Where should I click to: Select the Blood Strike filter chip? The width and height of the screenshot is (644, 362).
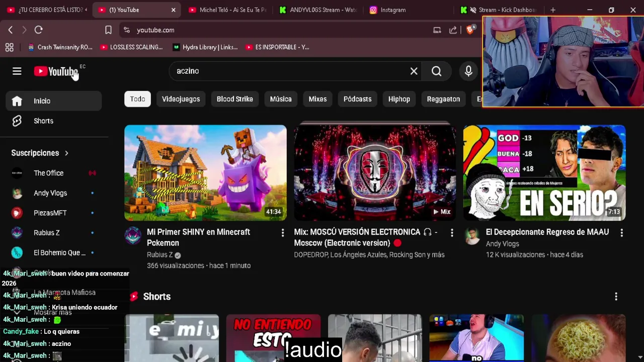pyautogui.click(x=235, y=99)
